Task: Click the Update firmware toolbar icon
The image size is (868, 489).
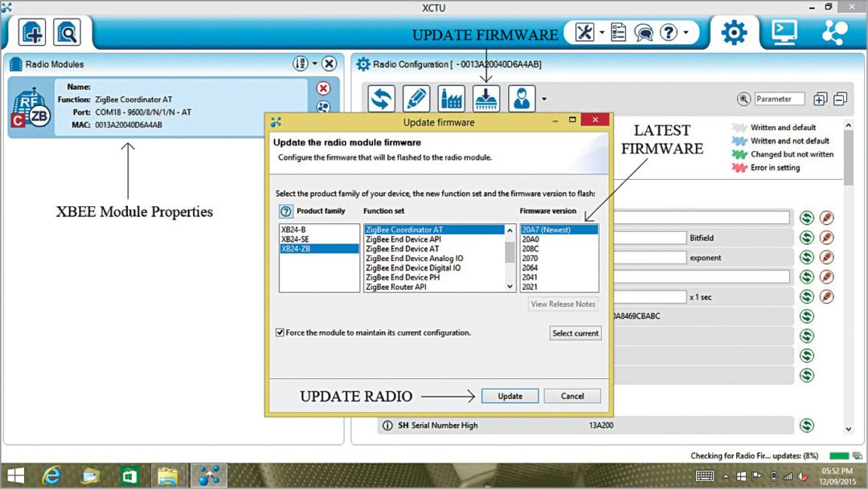Action: pyautogui.click(x=485, y=99)
